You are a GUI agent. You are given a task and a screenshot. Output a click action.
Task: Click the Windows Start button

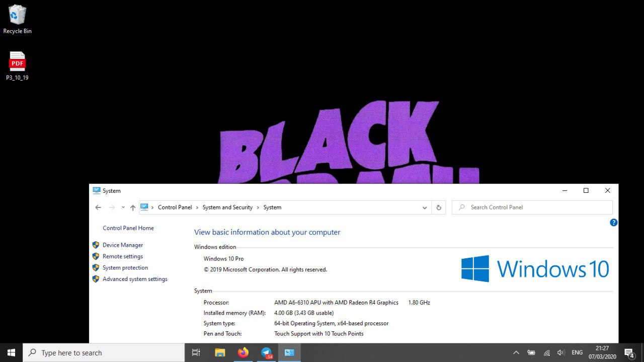[11, 352]
